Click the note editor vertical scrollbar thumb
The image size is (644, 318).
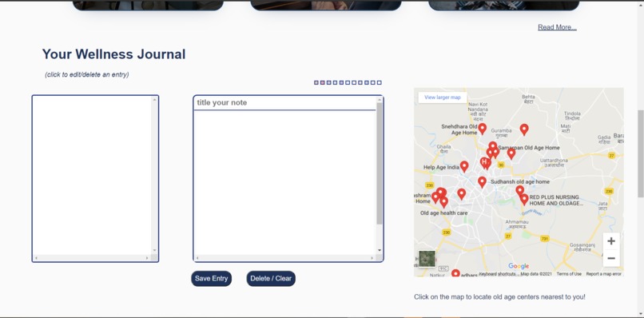point(380,163)
